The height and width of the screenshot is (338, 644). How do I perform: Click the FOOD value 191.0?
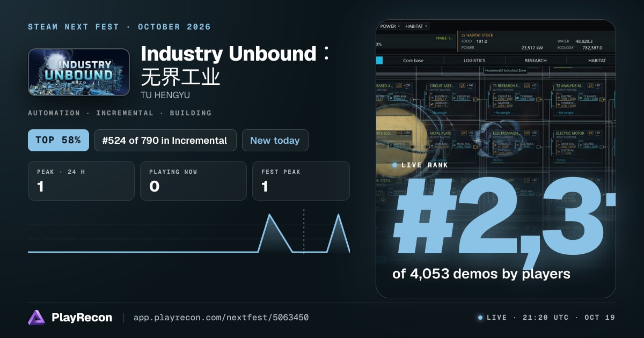pyautogui.click(x=481, y=41)
